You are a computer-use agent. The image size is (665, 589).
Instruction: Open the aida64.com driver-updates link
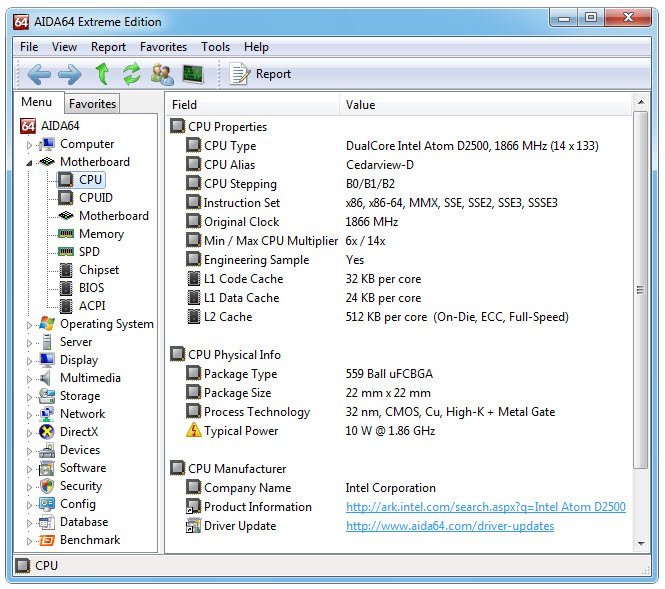pos(450,526)
